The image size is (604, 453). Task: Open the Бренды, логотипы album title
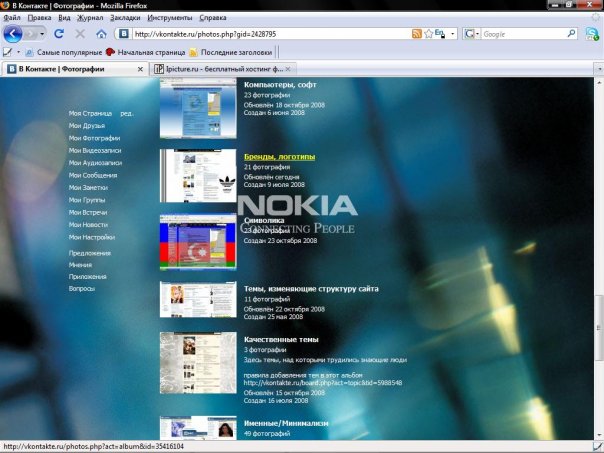pyautogui.click(x=279, y=157)
